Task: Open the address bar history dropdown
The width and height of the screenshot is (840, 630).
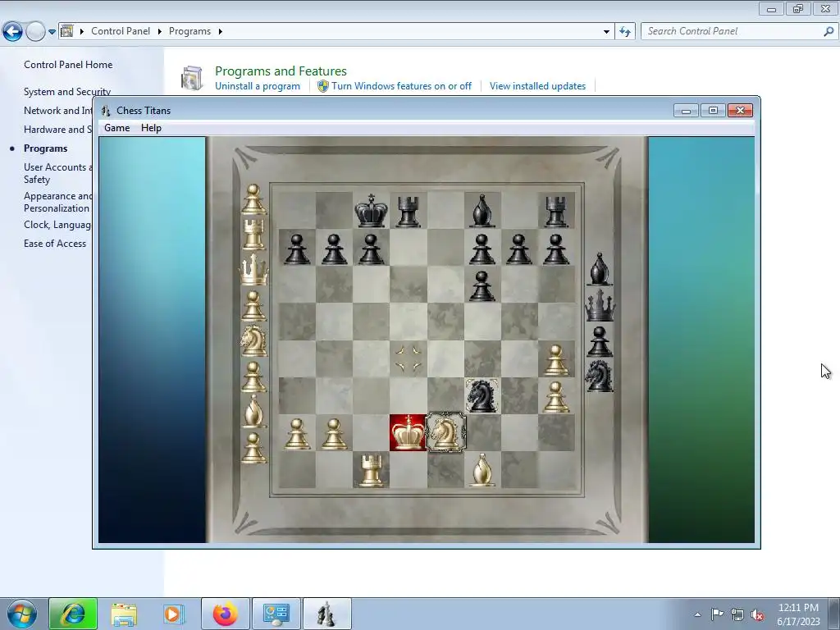Action: [606, 32]
